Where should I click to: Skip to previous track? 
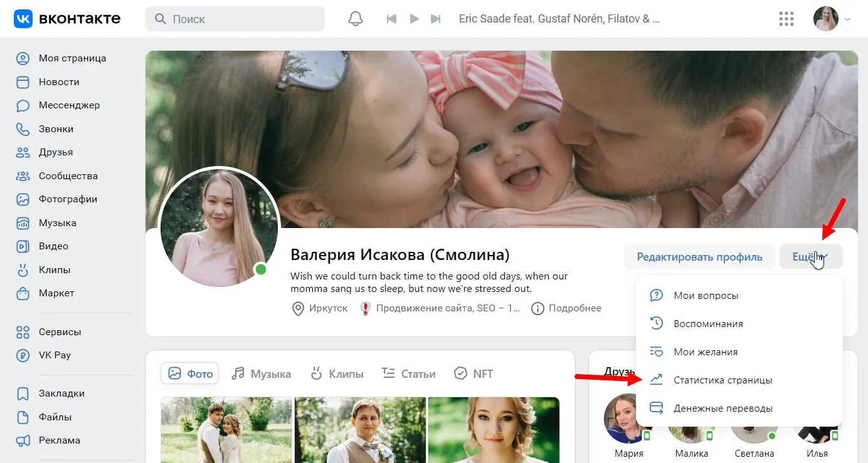(x=392, y=19)
